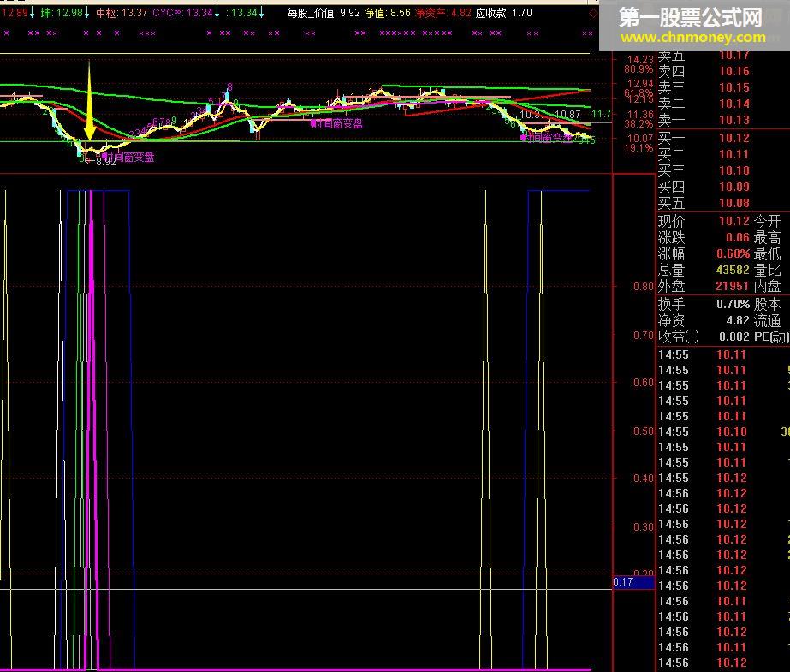790x672 pixels.
Task: Select the 买四 bid row at 10.09
Action: 723,187
